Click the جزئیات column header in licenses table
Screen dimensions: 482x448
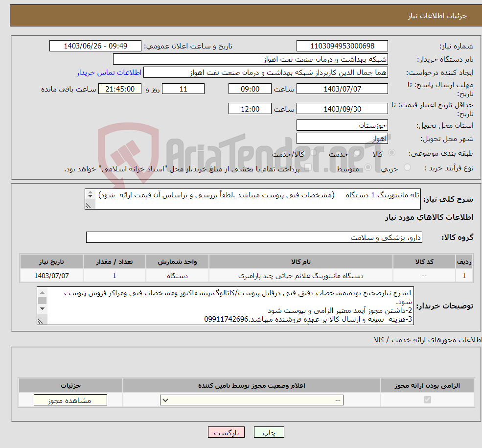(70, 385)
